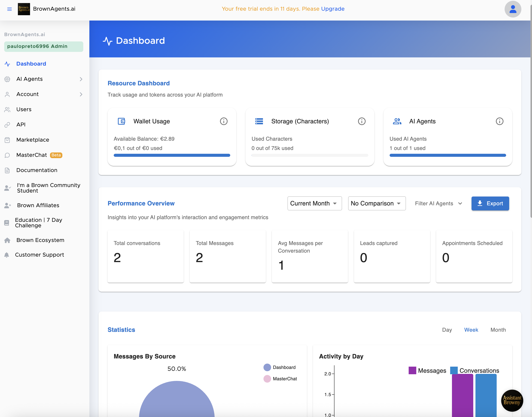The image size is (532, 417).
Task: Click the Upgrade link
Action: click(333, 9)
